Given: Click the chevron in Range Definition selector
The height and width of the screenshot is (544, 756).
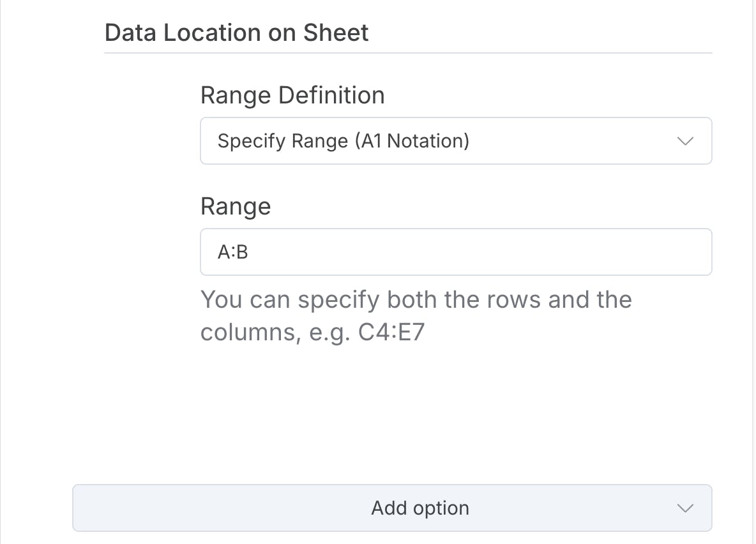Looking at the screenshot, I should pos(684,141).
